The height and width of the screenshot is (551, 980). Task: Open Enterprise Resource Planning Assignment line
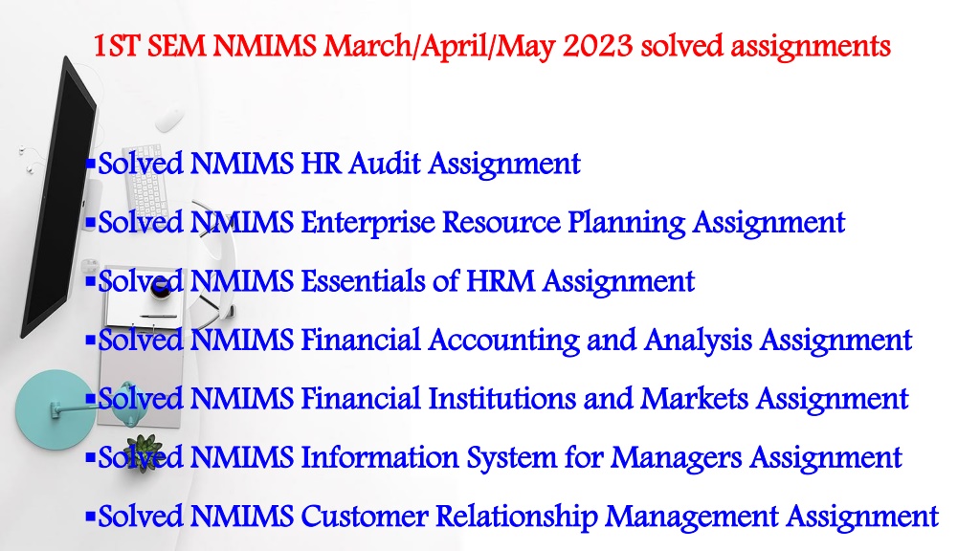click(471, 223)
